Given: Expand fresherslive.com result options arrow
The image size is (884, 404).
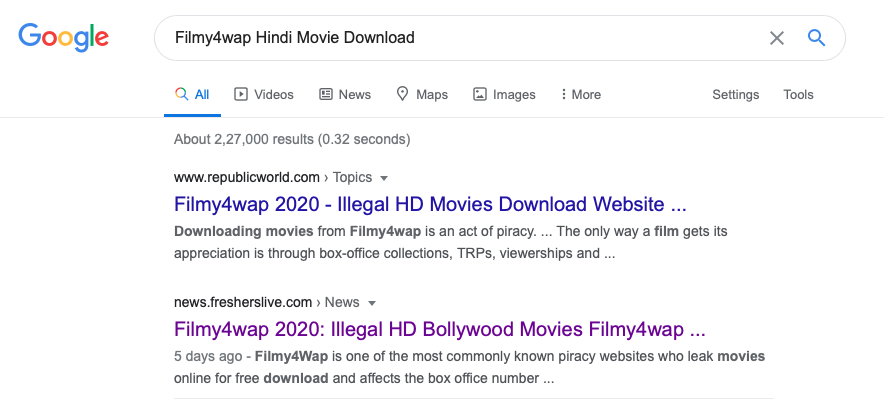Looking at the screenshot, I should pyautogui.click(x=372, y=303).
